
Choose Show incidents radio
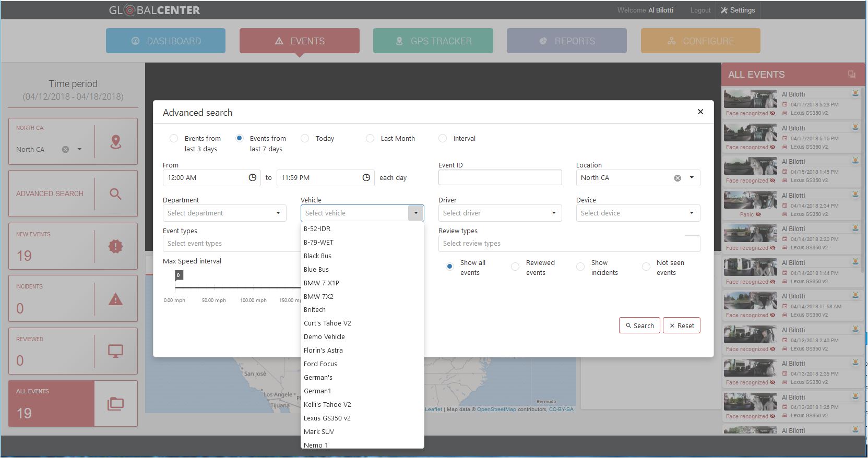tap(580, 267)
